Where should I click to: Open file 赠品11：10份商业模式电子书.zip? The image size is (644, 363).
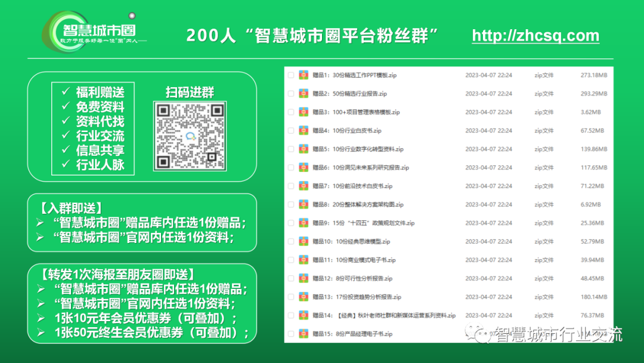click(354, 260)
